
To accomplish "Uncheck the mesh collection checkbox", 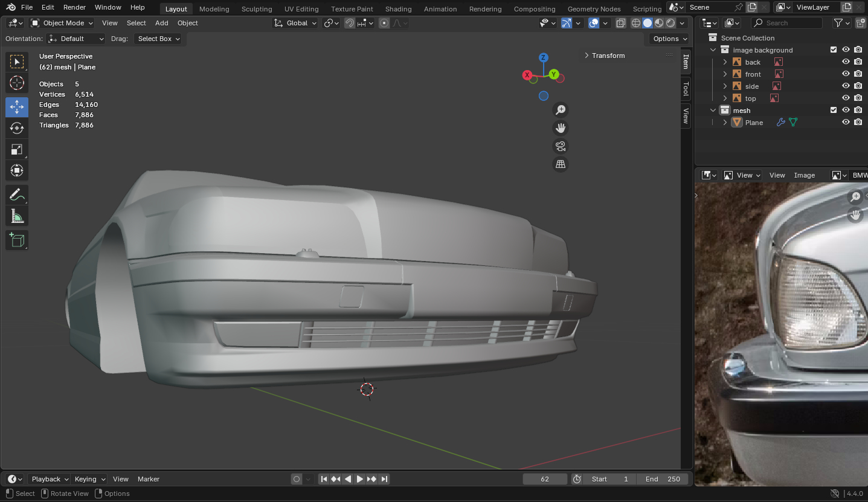I will point(834,111).
